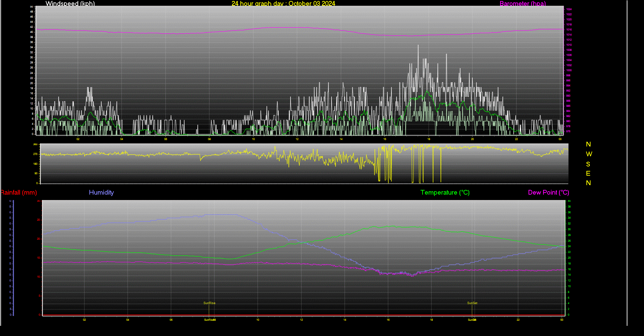Click the Dew Point (°C) legend label

[x=549, y=192]
